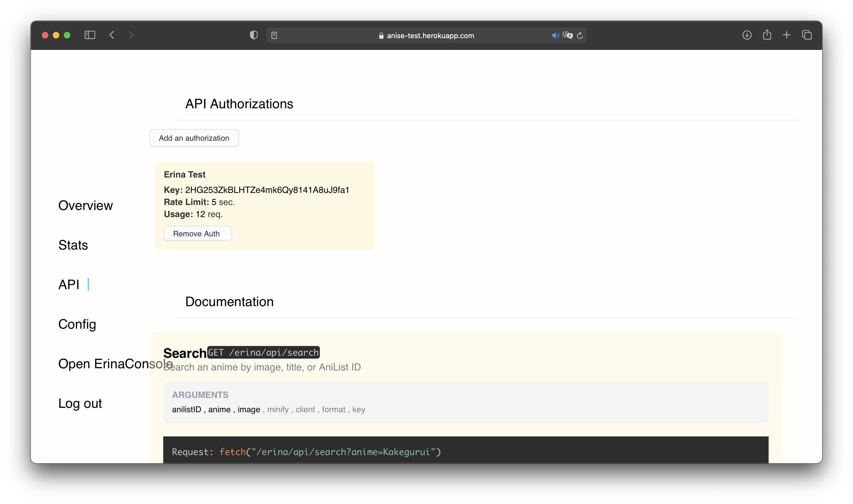This screenshot has width=853, height=504.
Task: Toggle the Safari sidebar icon
Action: pos(90,35)
